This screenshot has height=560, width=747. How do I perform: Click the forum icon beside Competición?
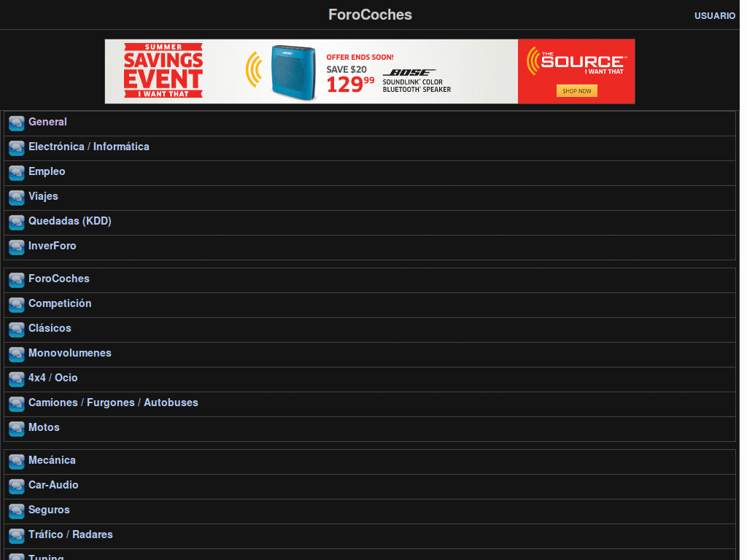(17, 305)
